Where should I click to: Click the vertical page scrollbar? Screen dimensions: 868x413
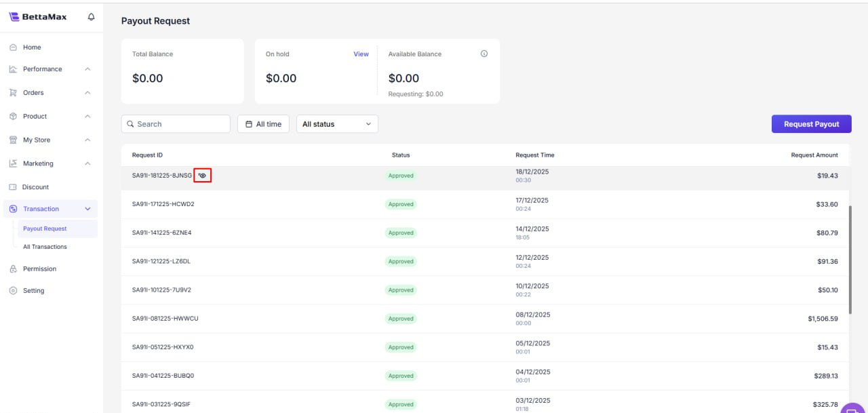click(x=849, y=258)
